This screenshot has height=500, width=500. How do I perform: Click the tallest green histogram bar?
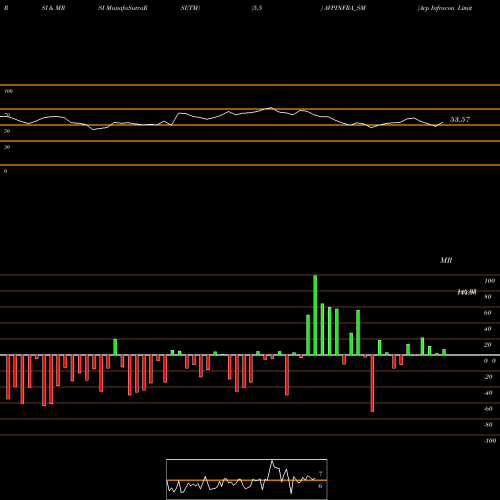pos(315,315)
